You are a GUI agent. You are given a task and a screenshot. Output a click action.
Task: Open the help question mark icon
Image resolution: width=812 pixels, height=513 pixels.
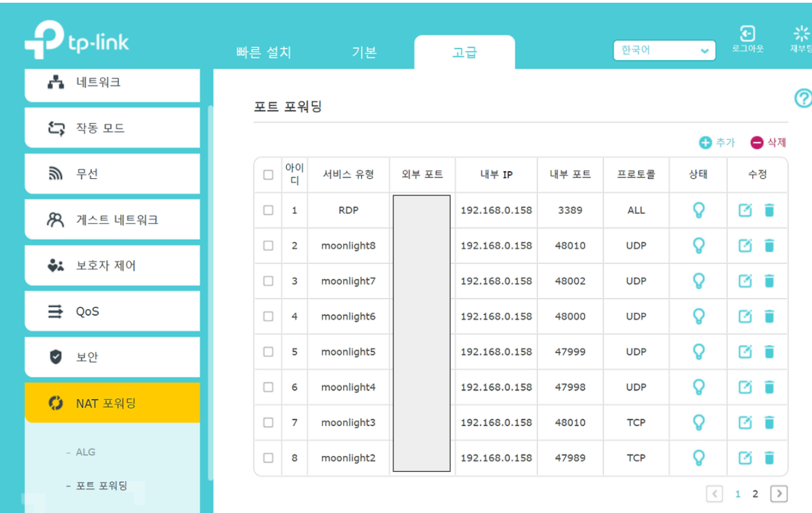[803, 98]
